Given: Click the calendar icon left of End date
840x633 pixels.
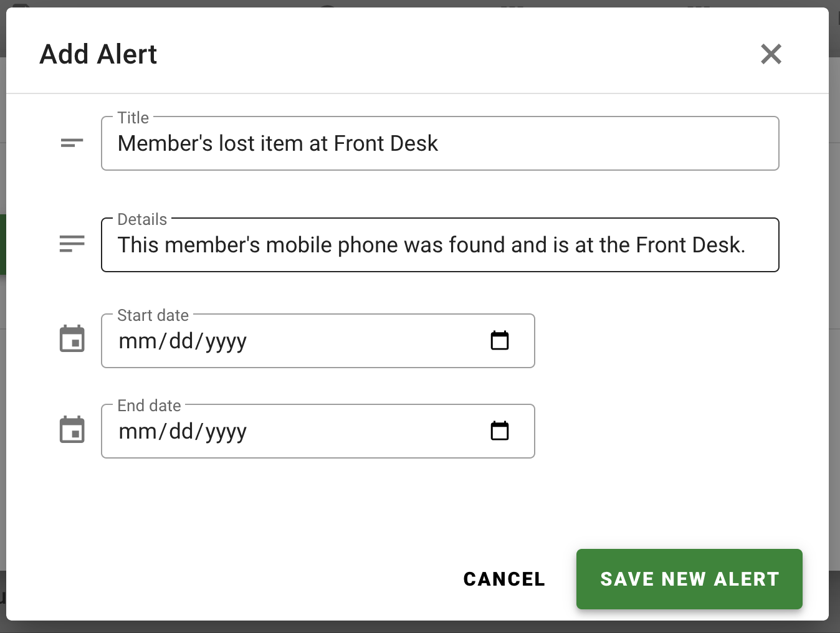Looking at the screenshot, I should 72,430.
